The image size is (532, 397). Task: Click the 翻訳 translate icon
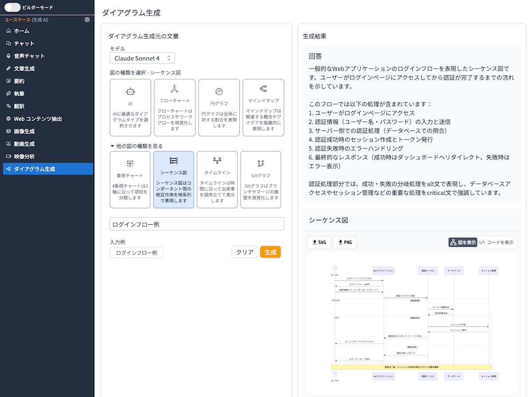[x=8, y=106]
